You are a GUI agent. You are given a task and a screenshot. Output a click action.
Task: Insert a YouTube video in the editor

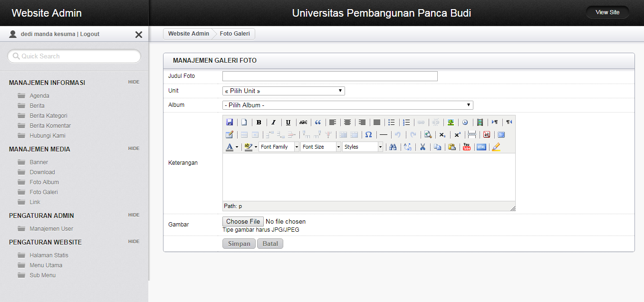pyautogui.click(x=467, y=147)
